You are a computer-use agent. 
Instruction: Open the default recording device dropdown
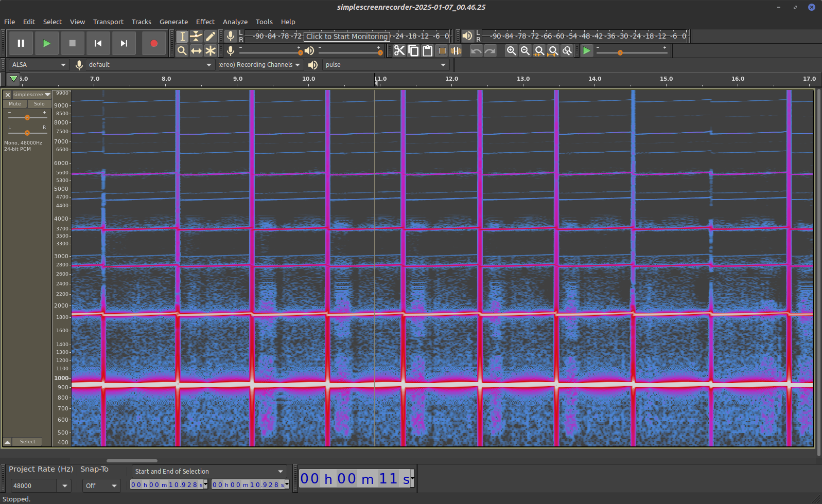150,65
